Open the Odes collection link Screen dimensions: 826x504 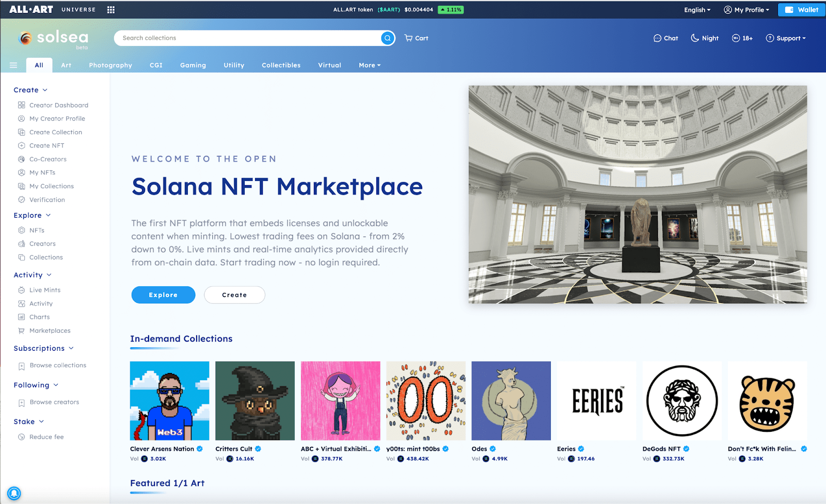479,449
